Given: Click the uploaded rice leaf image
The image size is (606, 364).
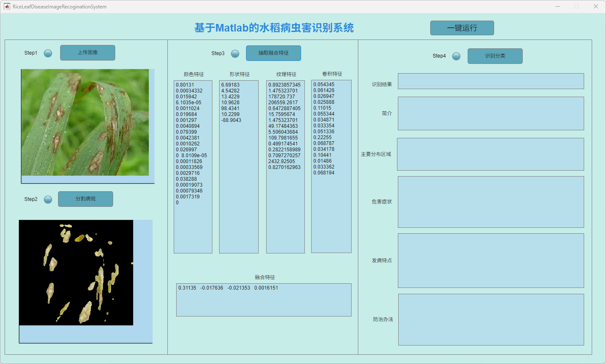Looking at the screenshot, I should point(85,122).
